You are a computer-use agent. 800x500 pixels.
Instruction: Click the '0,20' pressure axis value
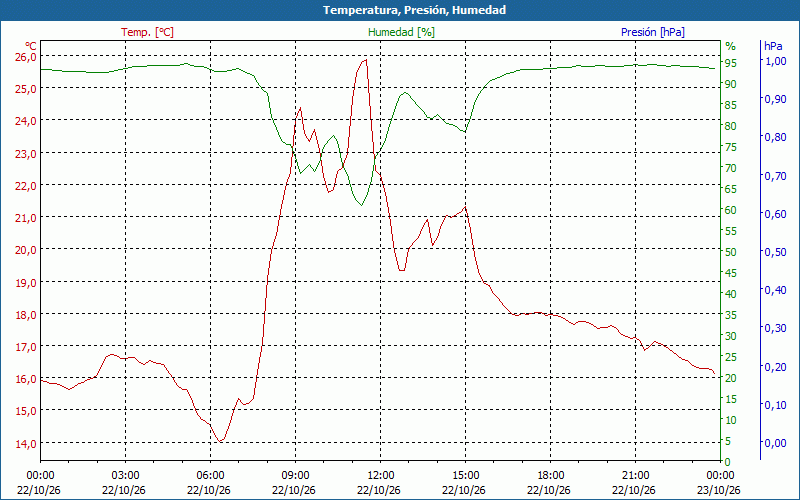pyautogui.click(x=776, y=366)
